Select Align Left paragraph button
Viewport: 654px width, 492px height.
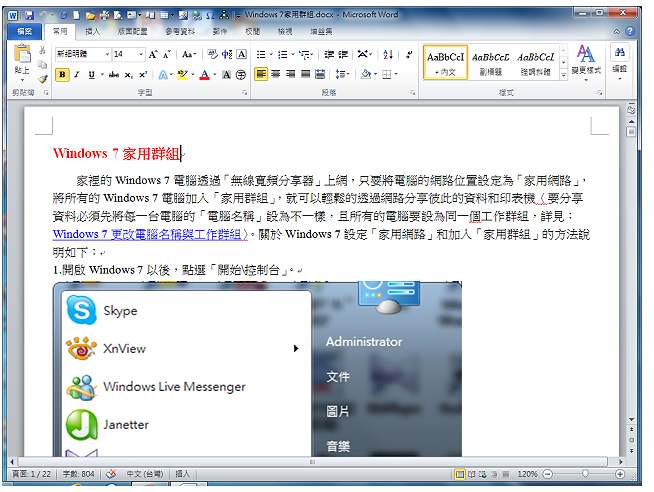261,75
